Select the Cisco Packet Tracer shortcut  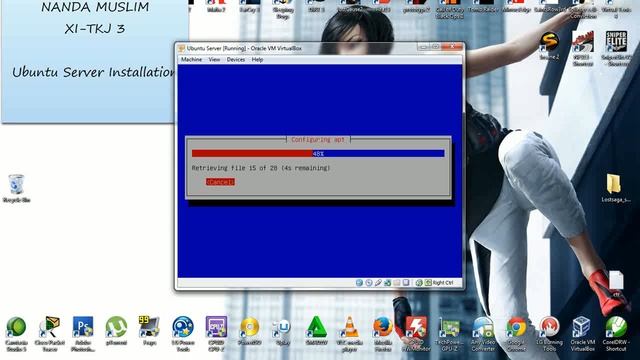coord(50,333)
